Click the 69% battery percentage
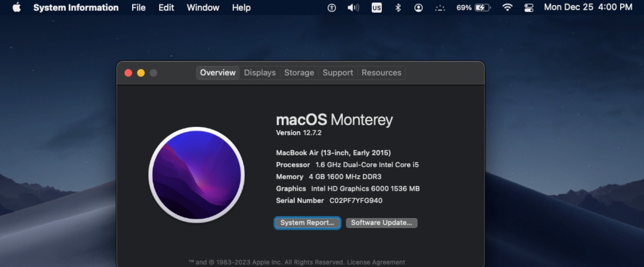Viewport: 644px width, 267px height. pos(464,8)
